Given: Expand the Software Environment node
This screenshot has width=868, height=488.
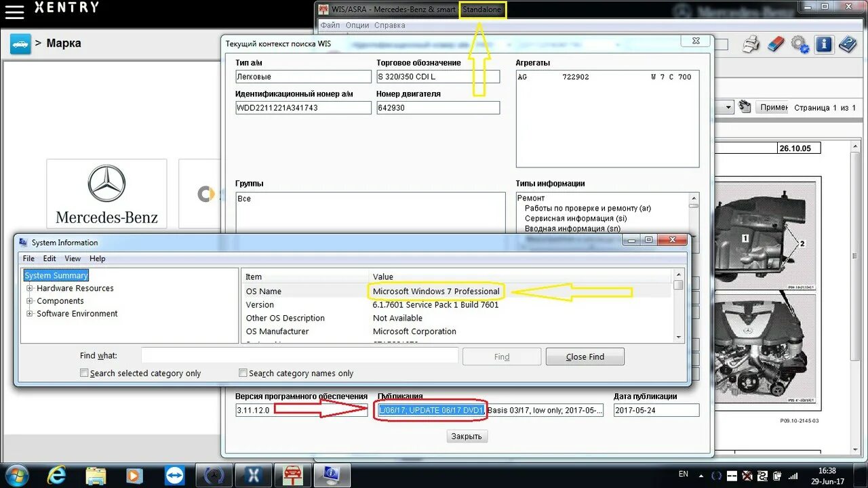Looking at the screenshot, I should coord(30,314).
